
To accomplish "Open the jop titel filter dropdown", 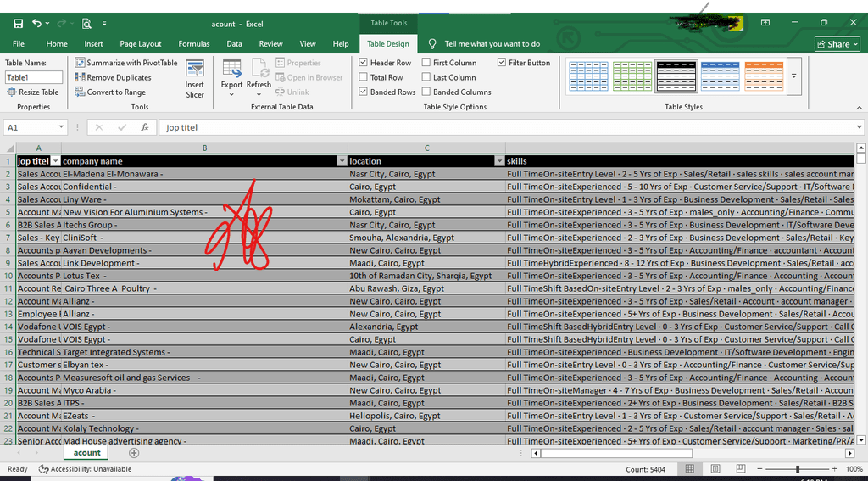I will click(55, 161).
